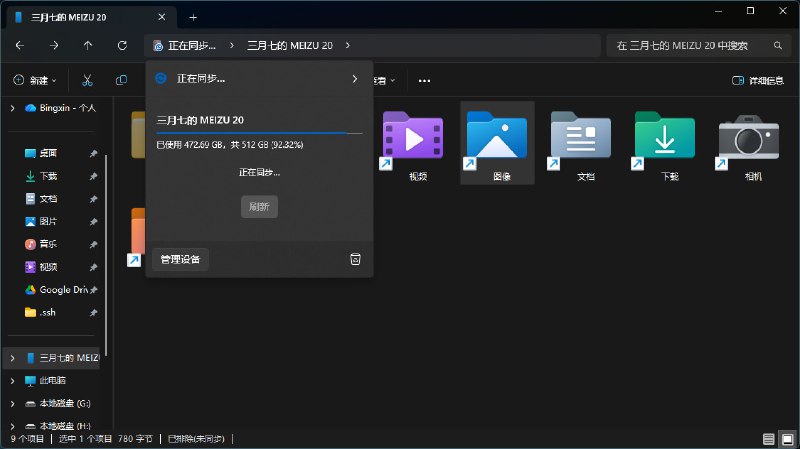Select Bingxin - 个人 OneDrive item
This screenshot has width=800, height=449.
[60, 108]
